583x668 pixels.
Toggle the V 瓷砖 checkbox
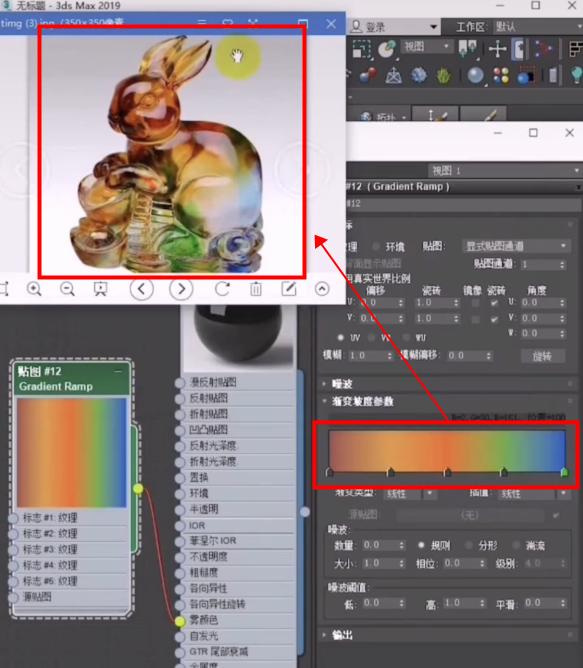coord(494,319)
